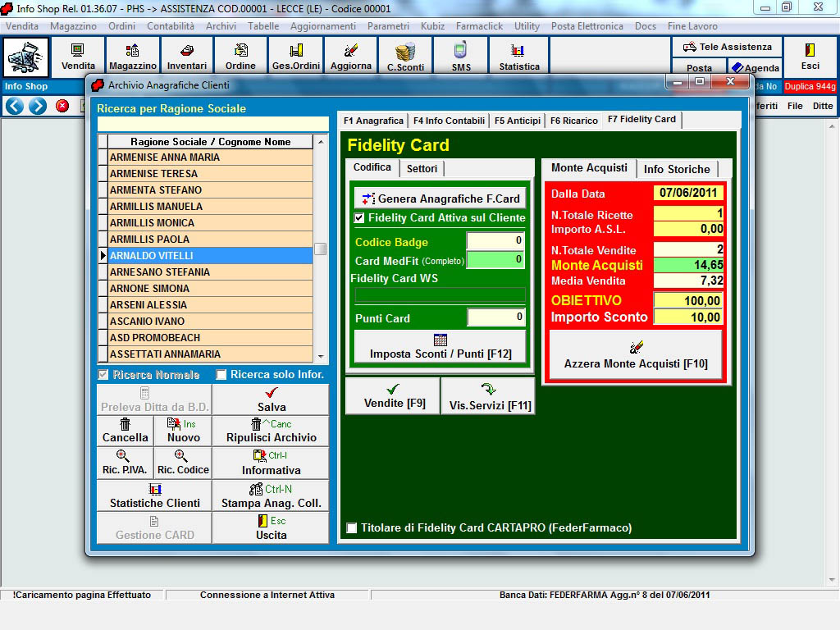840x630 pixels.
Task: Check Titolare di Fidelity Card CARTAPRO
Action: tap(352, 528)
